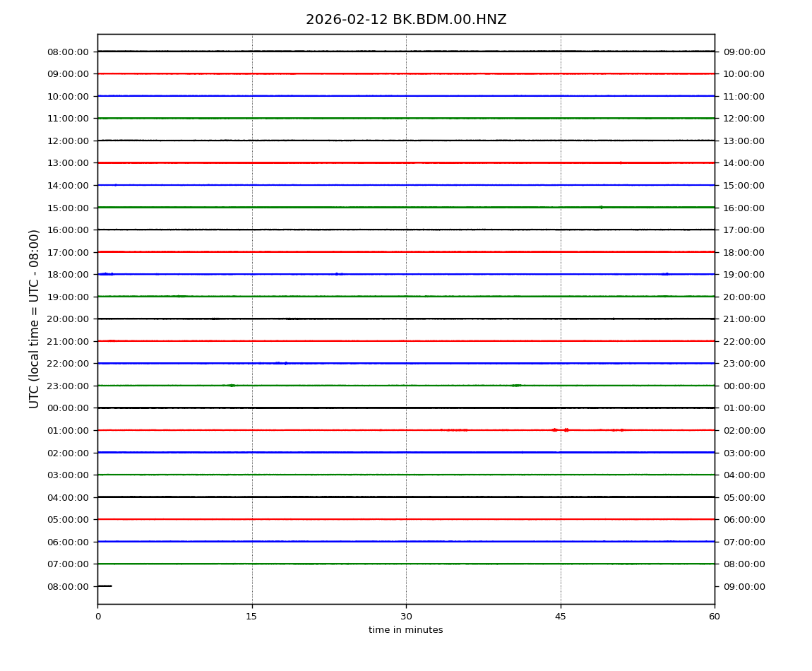Image resolution: width=812 pixels, height=671 pixels.
Task: Click the right-axis 00:00:00 local time label
Action: (744, 386)
